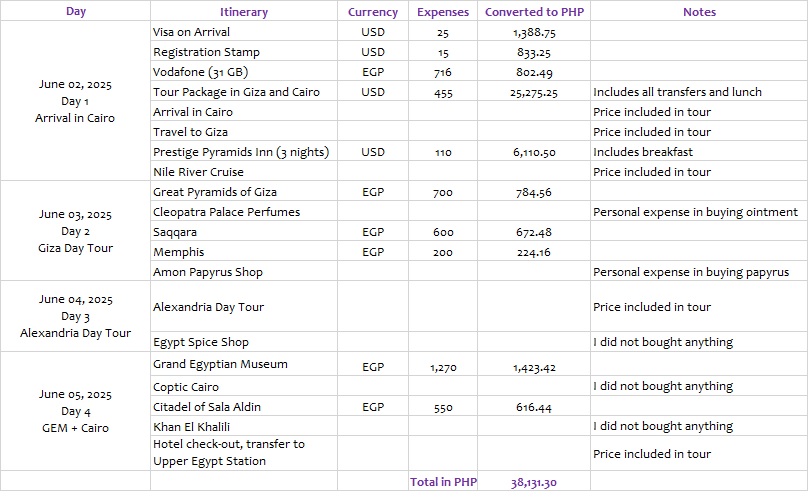Click the Converted to PHP header
Screen dimensions: 810x497
(534, 12)
